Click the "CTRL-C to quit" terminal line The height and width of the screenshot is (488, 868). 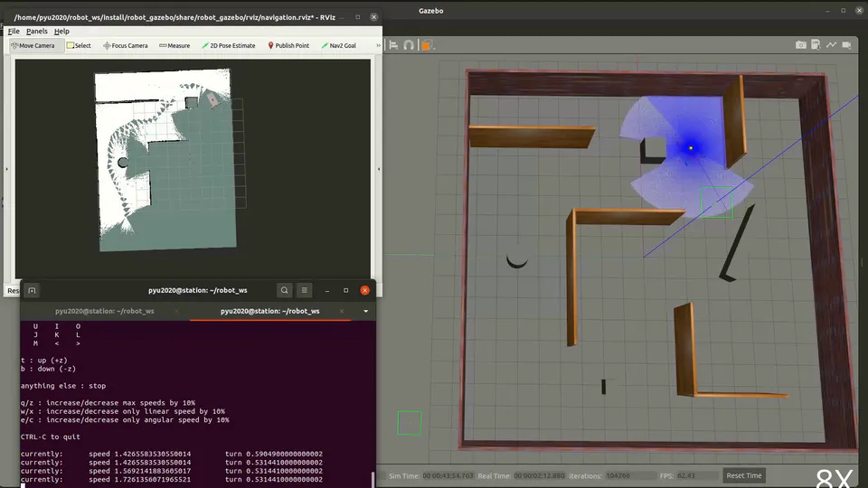pyautogui.click(x=51, y=437)
